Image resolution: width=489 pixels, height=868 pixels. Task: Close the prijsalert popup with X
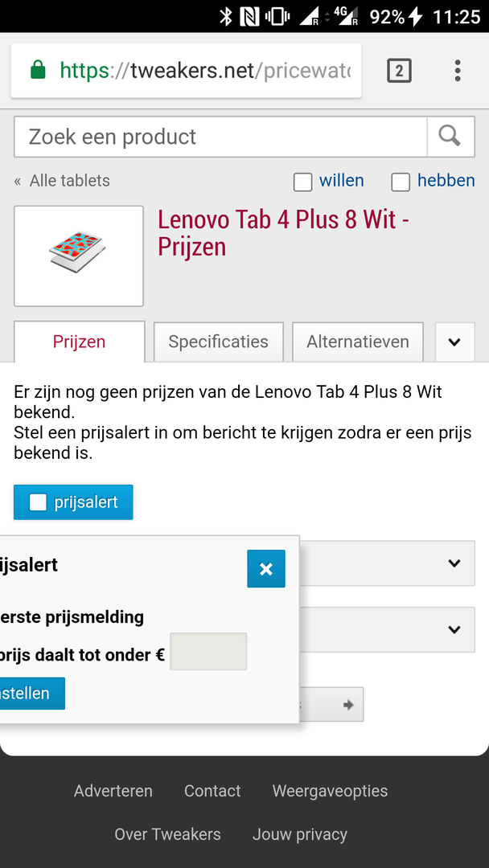pos(266,569)
